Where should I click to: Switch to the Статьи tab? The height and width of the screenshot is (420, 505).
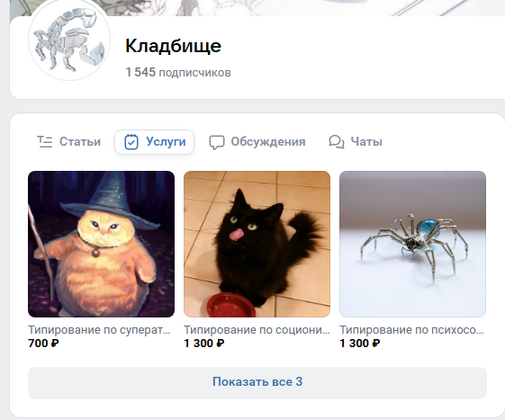[x=69, y=141]
